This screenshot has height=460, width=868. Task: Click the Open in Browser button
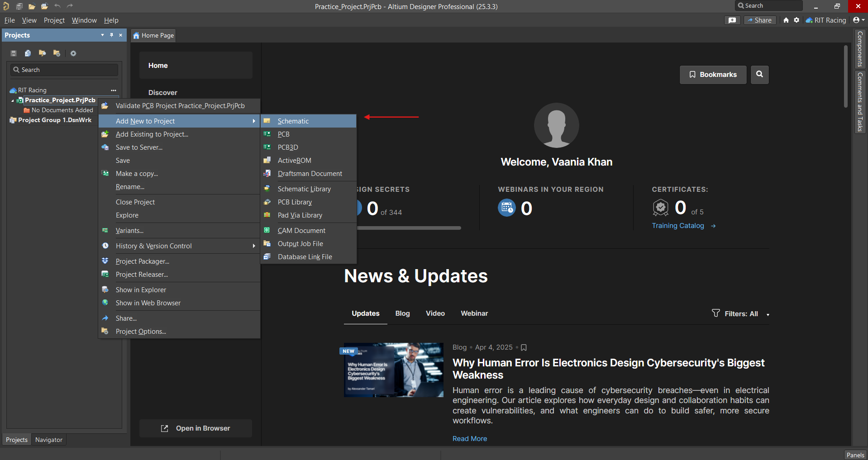[x=196, y=428]
